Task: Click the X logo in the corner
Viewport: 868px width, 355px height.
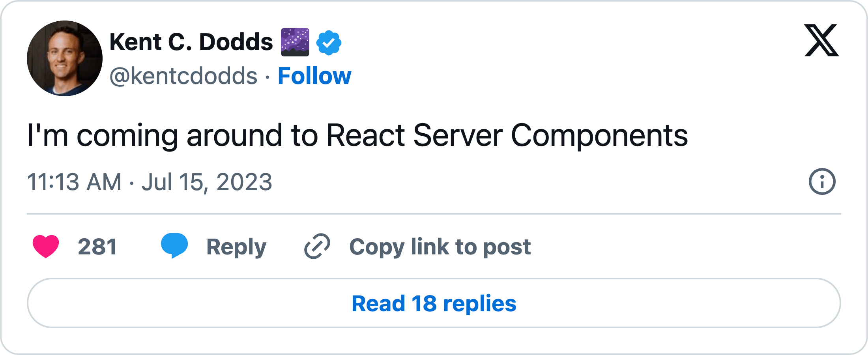Action: click(x=821, y=40)
